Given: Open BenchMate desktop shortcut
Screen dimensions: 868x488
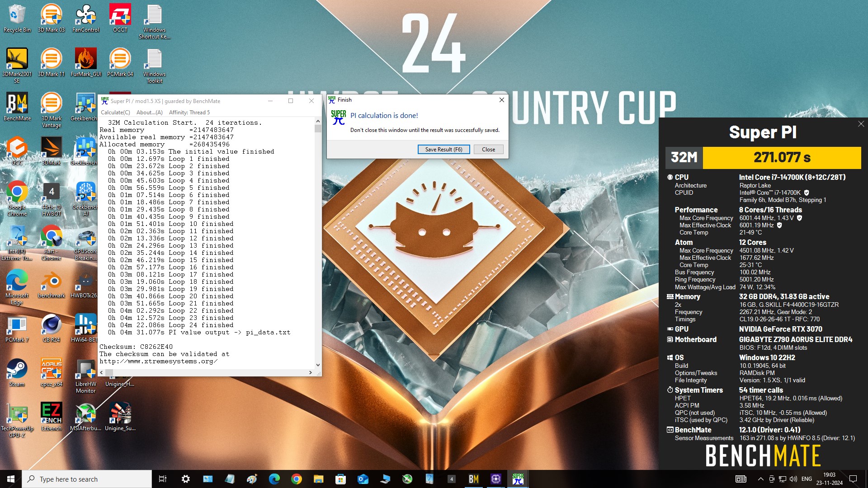Looking at the screenshot, I should tap(17, 107).
